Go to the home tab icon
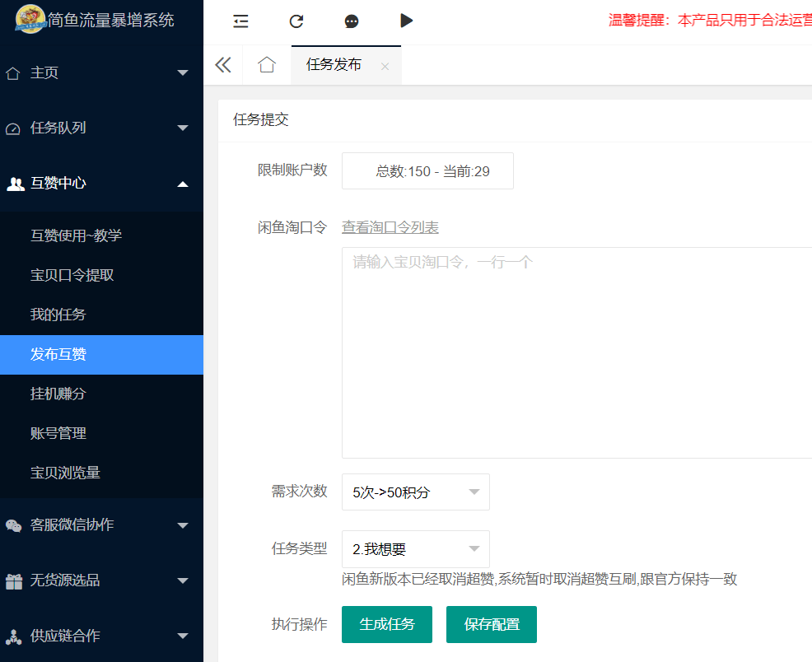812x662 pixels. pos(267,65)
